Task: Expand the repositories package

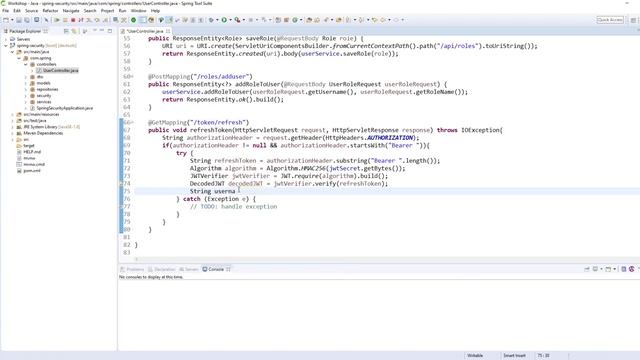Action: coord(26,89)
